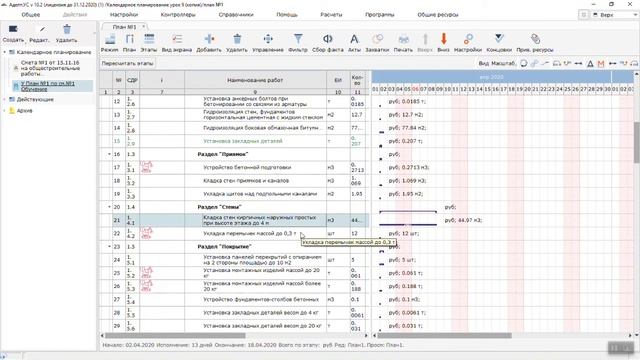Open the Расчеты menu

point(331,15)
